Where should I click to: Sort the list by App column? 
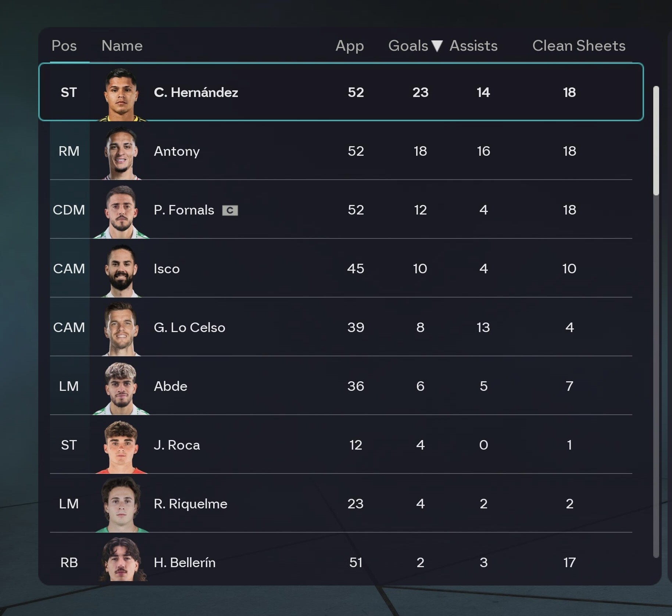pyautogui.click(x=350, y=46)
